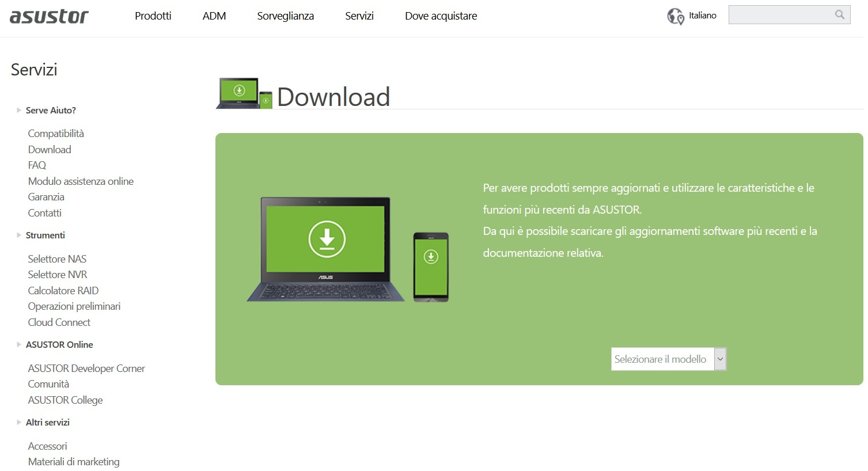Open the FAQ link
The image size is (868, 471).
click(37, 165)
